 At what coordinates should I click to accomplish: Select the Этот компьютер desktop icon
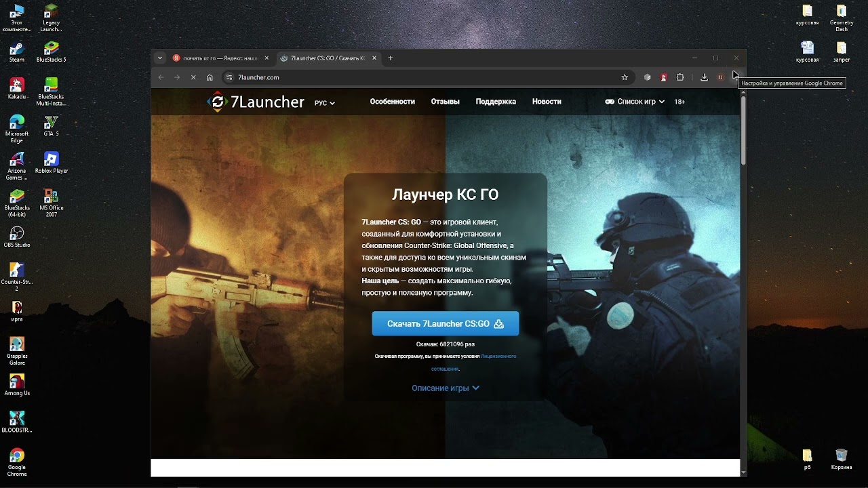(x=17, y=18)
